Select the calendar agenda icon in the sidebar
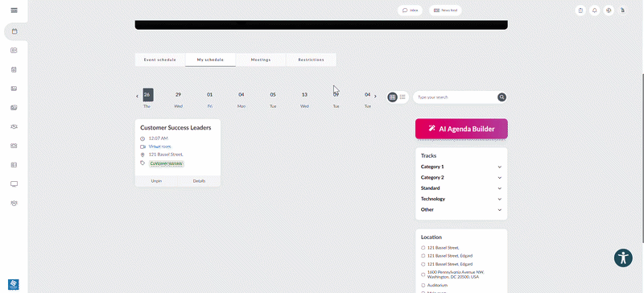 (14, 31)
